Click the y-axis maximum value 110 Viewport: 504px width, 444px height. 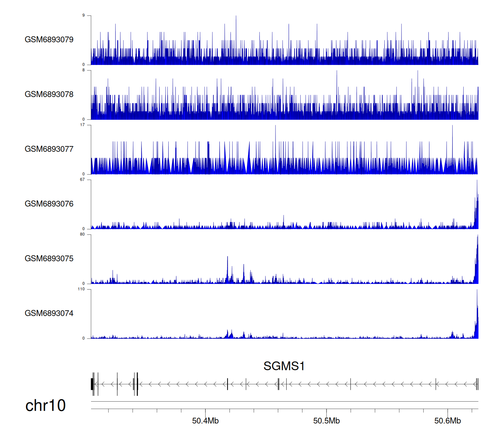click(x=81, y=289)
